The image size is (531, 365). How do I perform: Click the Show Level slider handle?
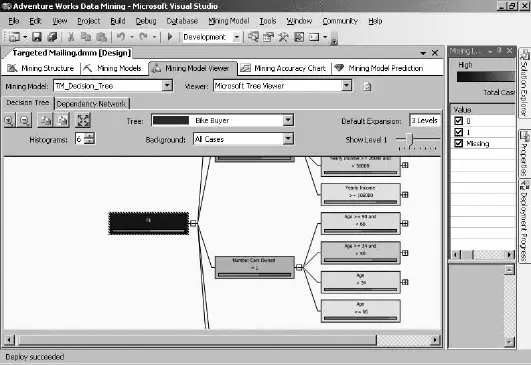click(x=410, y=138)
